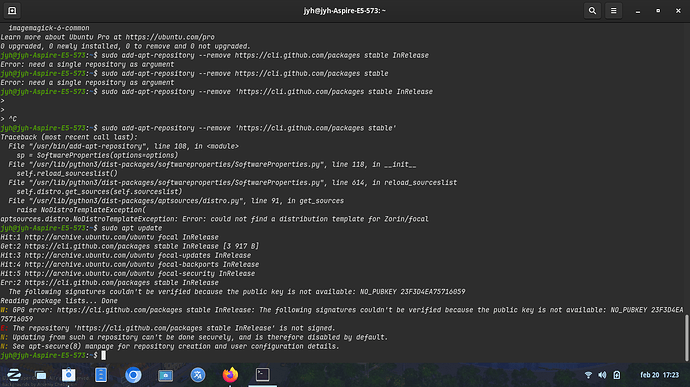Open the screenshot tool taskbar icon
690x387 pixels.
(x=165, y=375)
